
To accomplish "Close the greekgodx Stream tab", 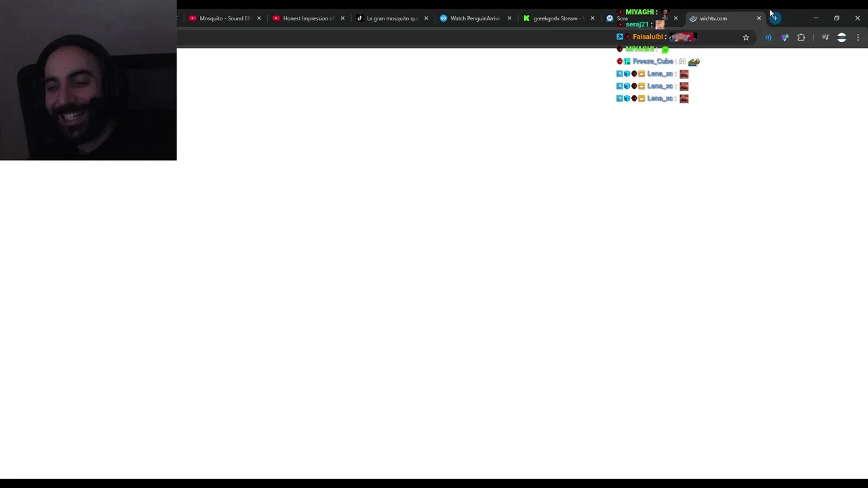I will (x=593, y=18).
